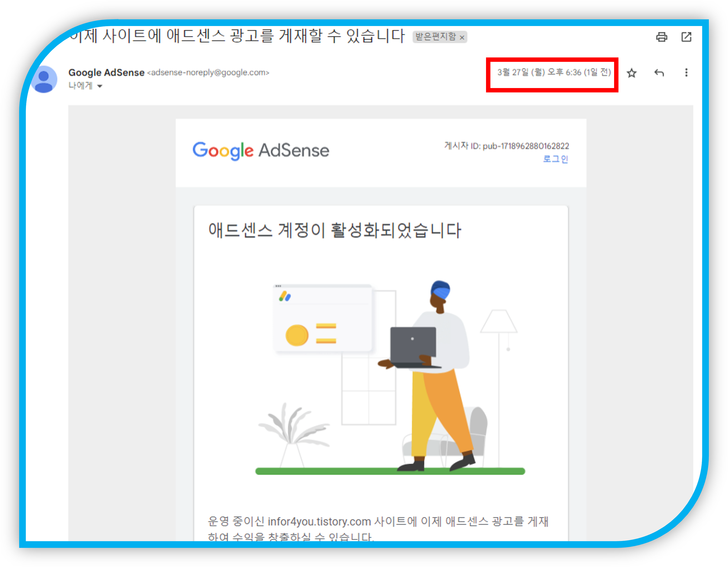Click the adsense-noreply@google.com address

(x=208, y=72)
